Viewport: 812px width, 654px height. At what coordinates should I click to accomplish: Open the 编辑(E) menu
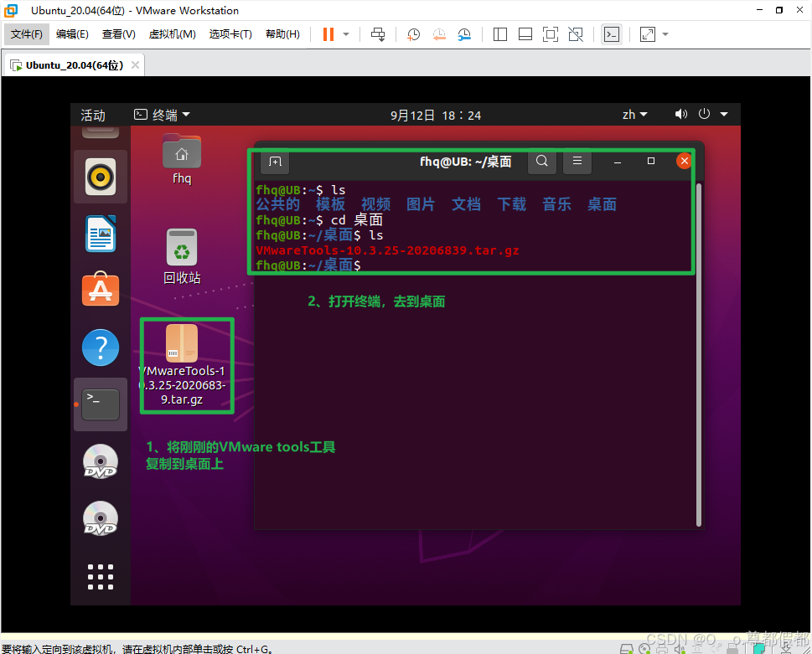click(x=72, y=34)
